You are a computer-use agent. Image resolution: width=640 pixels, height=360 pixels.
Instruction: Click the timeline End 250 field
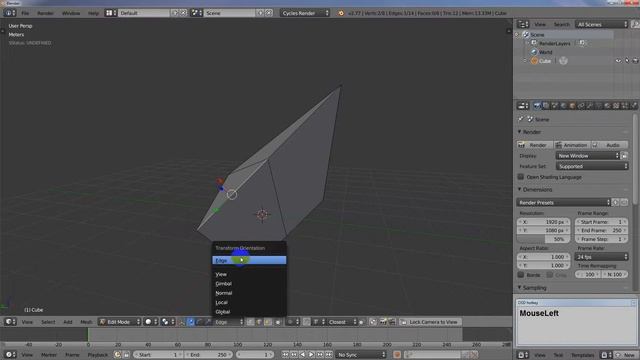pyautogui.click(x=208, y=355)
